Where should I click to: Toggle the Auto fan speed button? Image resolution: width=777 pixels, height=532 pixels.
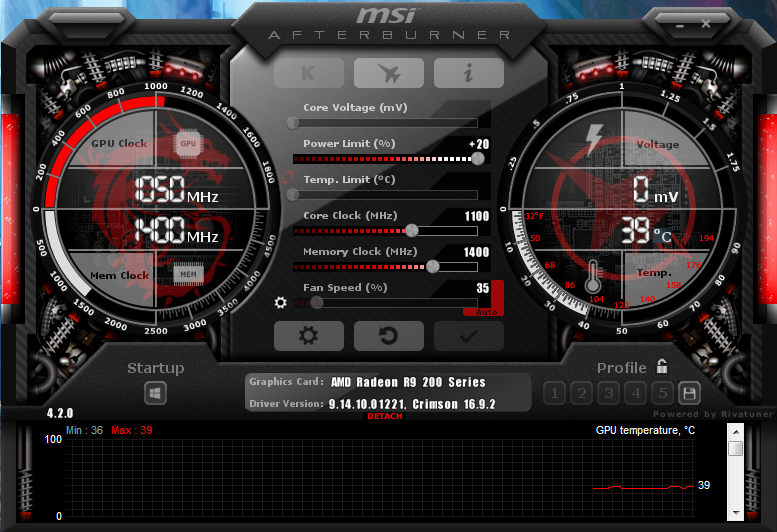point(486,312)
